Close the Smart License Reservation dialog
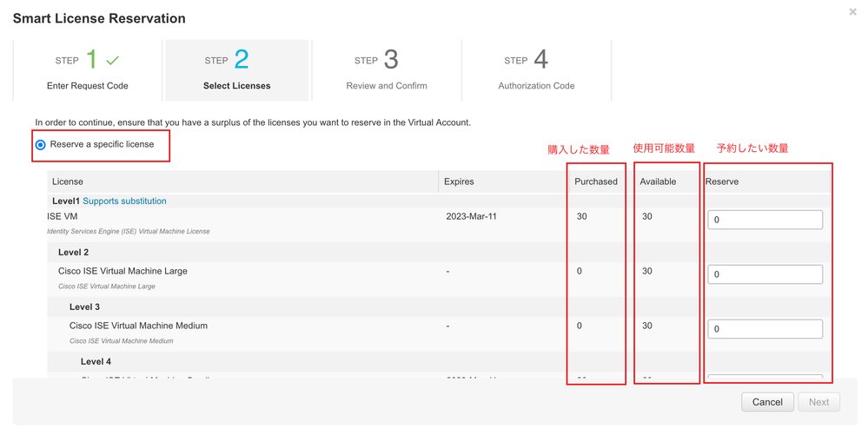Viewport: 868px width, 435px height. click(x=852, y=11)
